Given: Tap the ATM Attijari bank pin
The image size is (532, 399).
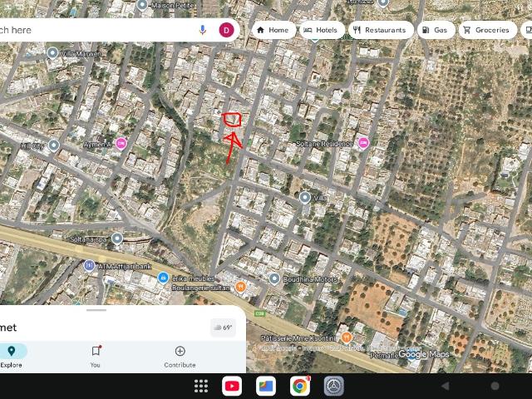Looking at the screenshot, I should pos(90,265).
